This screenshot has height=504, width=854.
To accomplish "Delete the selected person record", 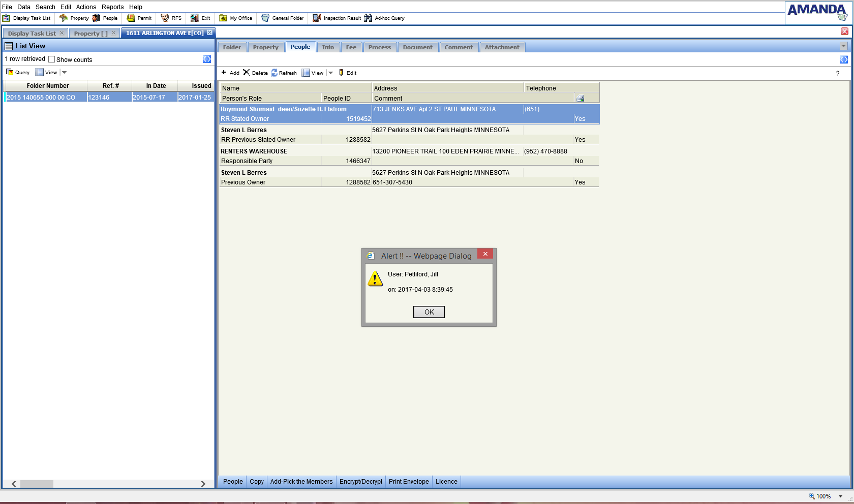I will pyautogui.click(x=247, y=73).
